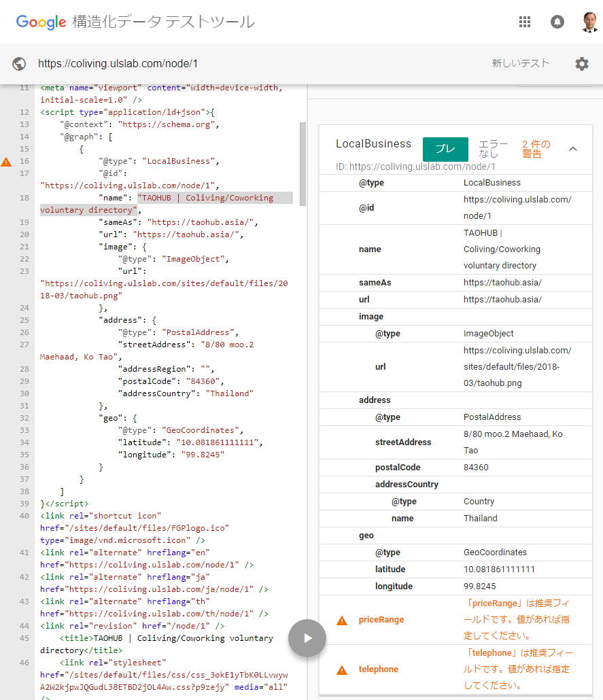Image resolution: width=603 pixels, height=700 pixels.
Task: Click the GeoCoordinates type value
Action: point(495,553)
